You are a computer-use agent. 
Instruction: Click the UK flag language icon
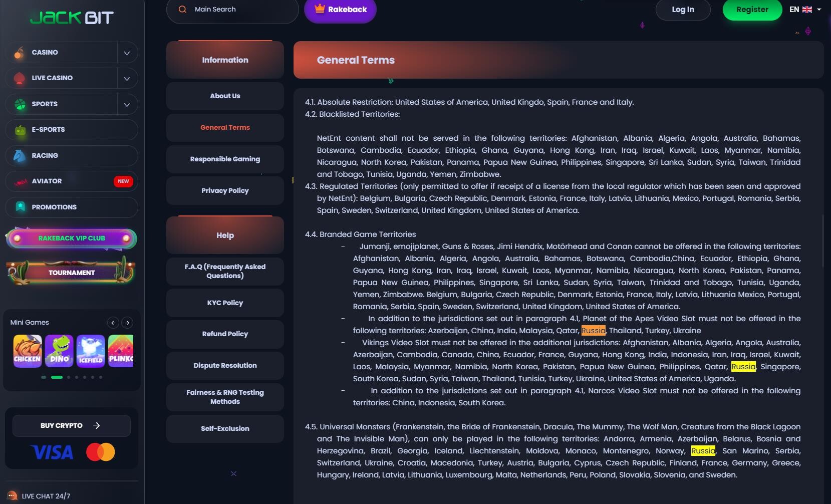(x=807, y=10)
